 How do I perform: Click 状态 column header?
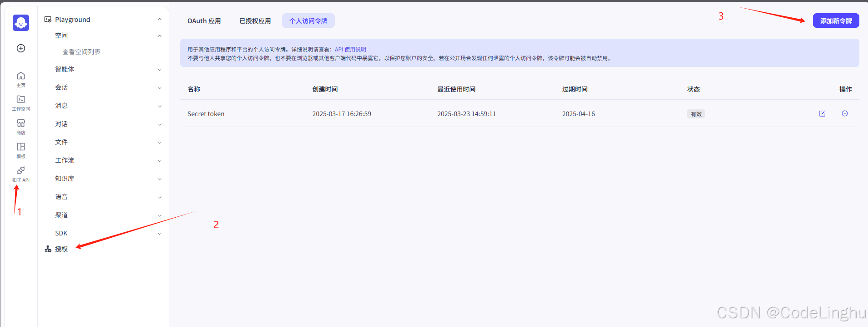(693, 89)
